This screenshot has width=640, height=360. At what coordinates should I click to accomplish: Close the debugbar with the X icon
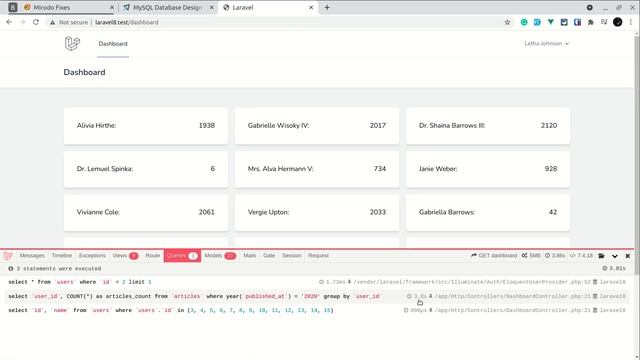pyautogui.click(x=628, y=256)
